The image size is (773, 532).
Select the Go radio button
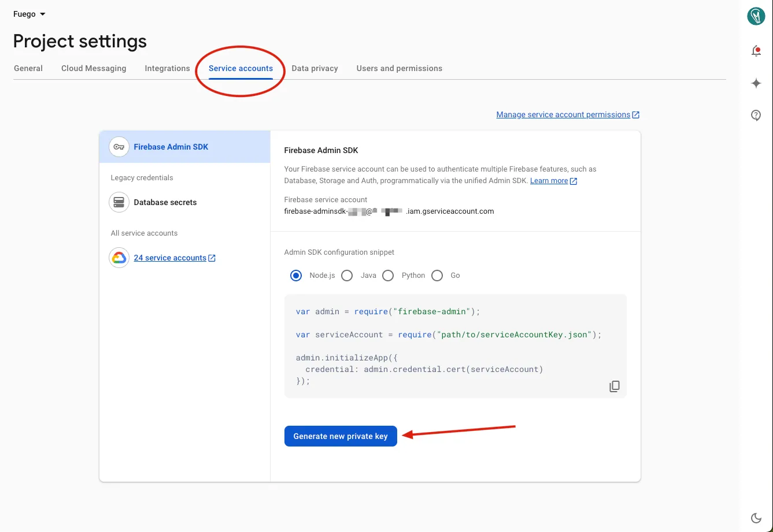tap(437, 276)
